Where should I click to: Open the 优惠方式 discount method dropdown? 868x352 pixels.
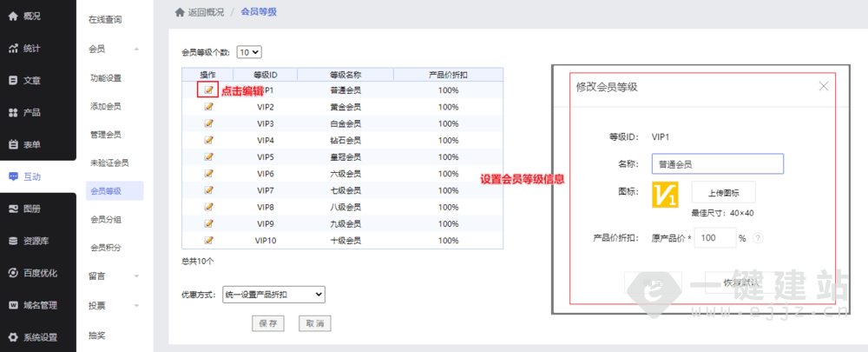[x=273, y=295]
